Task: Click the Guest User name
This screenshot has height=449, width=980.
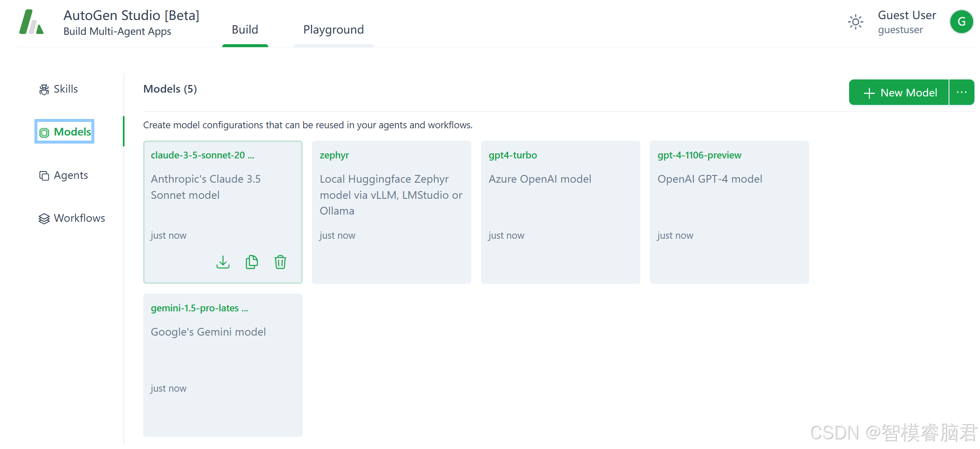Action: coord(907,15)
